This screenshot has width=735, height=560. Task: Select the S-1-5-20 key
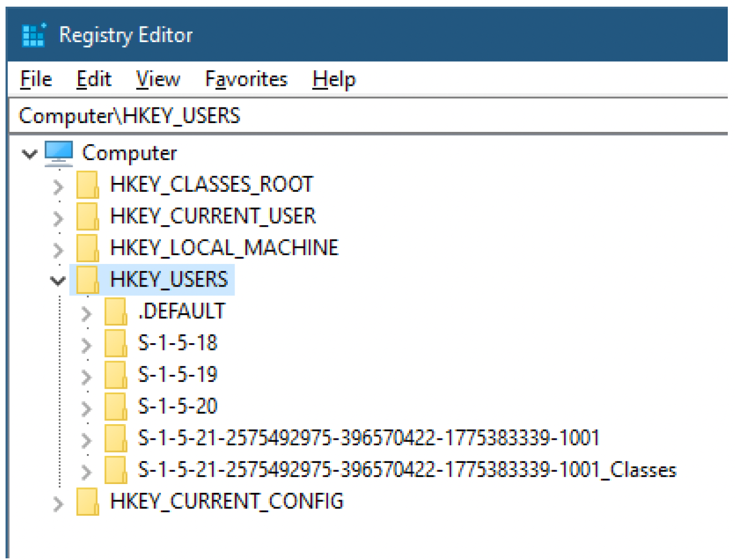[177, 406]
